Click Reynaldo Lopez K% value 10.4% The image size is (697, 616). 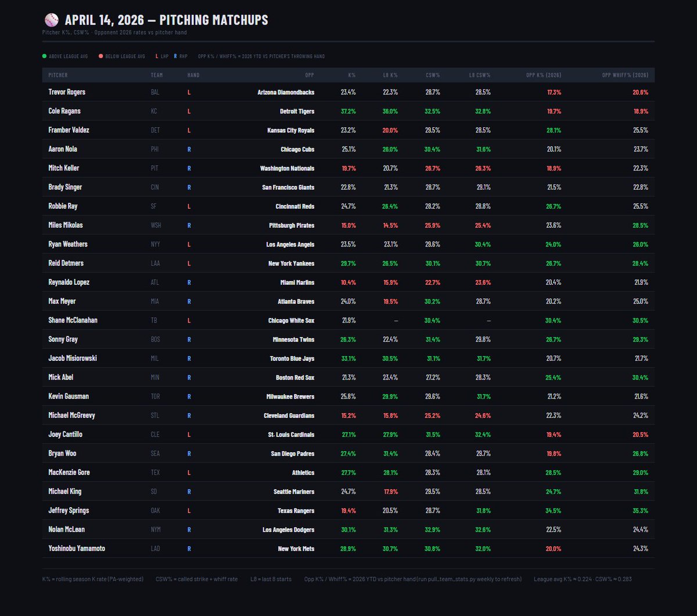click(348, 282)
